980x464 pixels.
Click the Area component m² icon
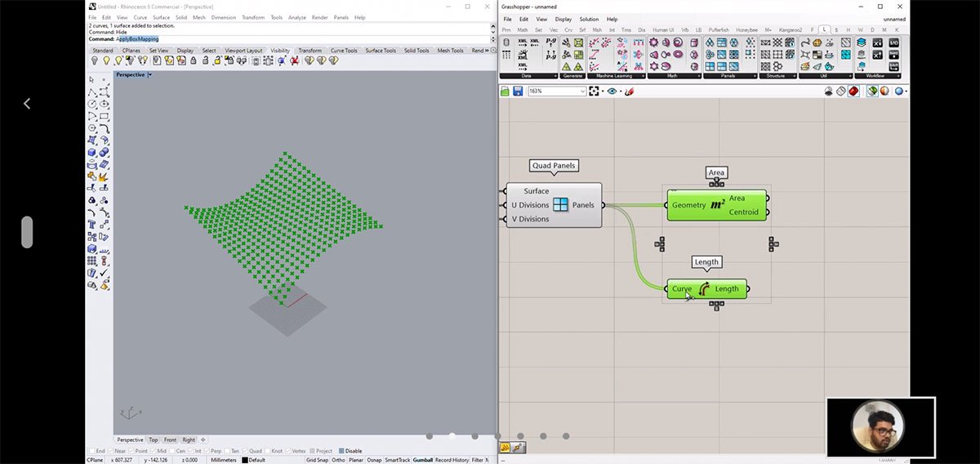click(717, 205)
